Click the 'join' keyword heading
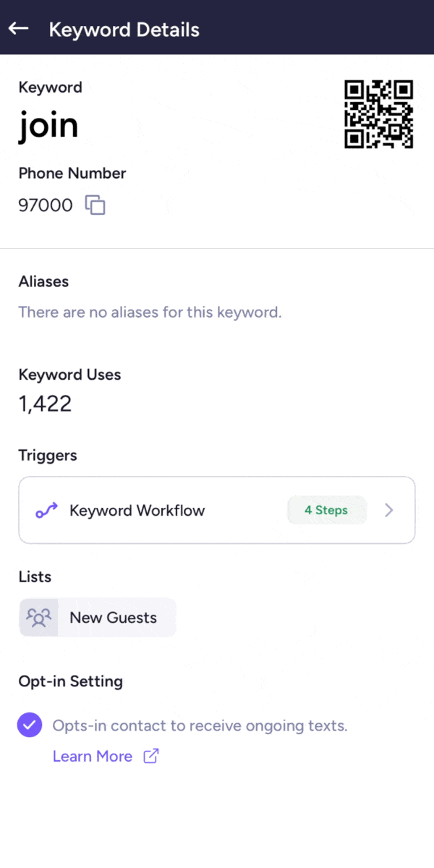 (x=48, y=127)
